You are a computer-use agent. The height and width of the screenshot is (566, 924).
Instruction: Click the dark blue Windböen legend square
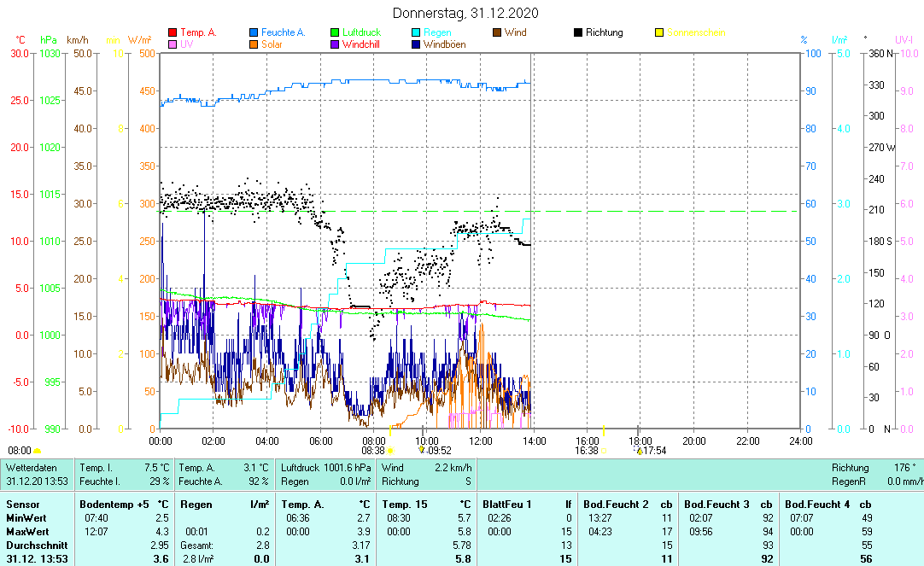416,44
